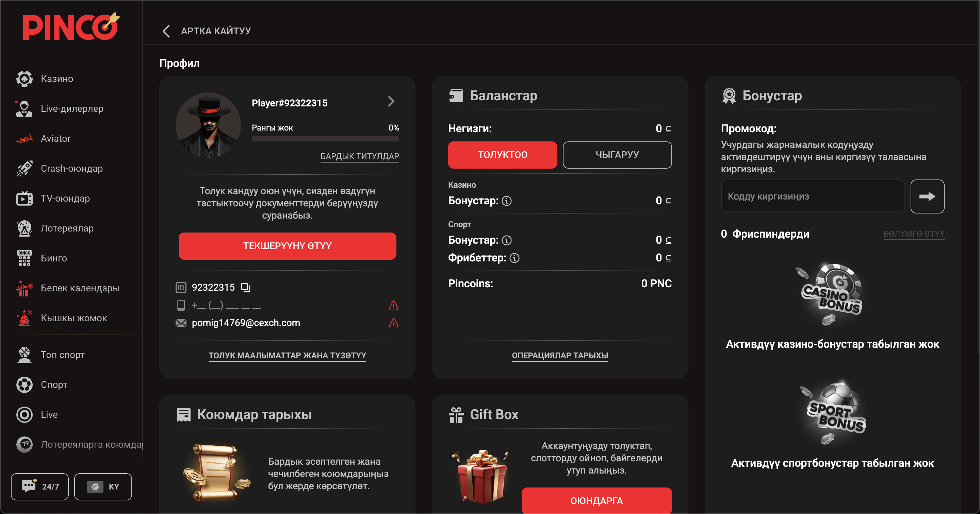
Task: Open the Live section
Action: [49, 414]
